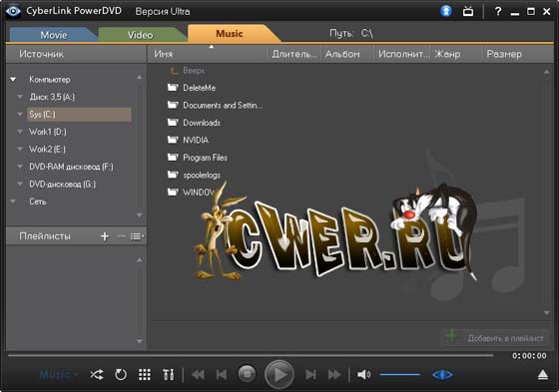Expand the Work2 (E:) node arrow
The image size is (559, 392).
[x=20, y=149]
